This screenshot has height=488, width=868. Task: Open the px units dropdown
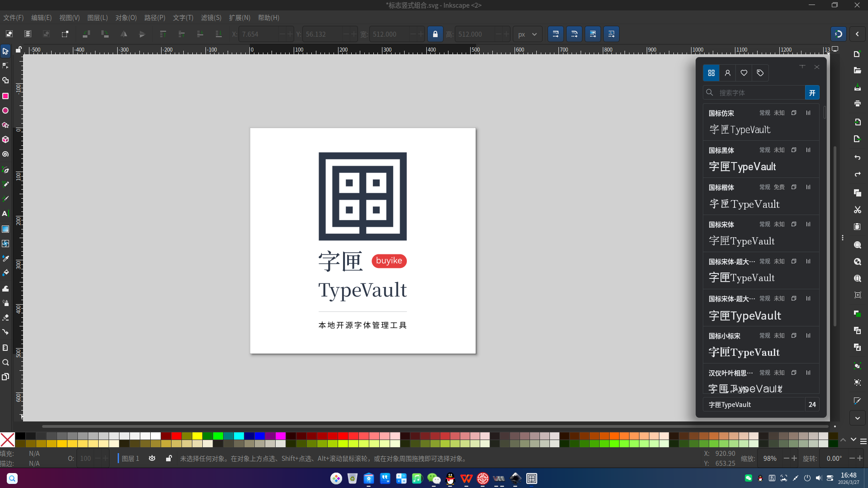pyautogui.click(x=527, y=34)
